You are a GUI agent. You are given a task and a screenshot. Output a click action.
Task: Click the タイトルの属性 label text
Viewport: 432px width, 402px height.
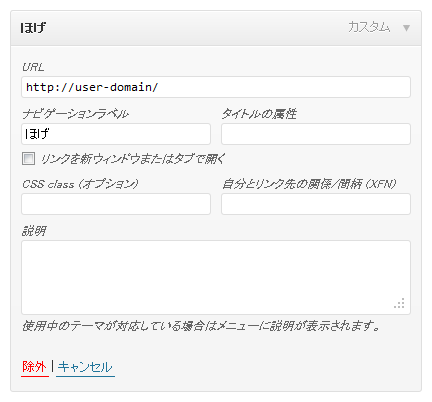point(259,114)
